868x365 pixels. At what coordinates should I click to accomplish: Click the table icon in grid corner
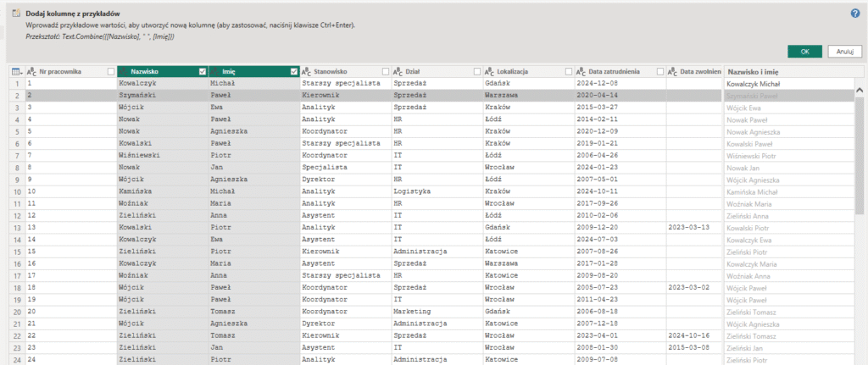click(x=17, y=72)
